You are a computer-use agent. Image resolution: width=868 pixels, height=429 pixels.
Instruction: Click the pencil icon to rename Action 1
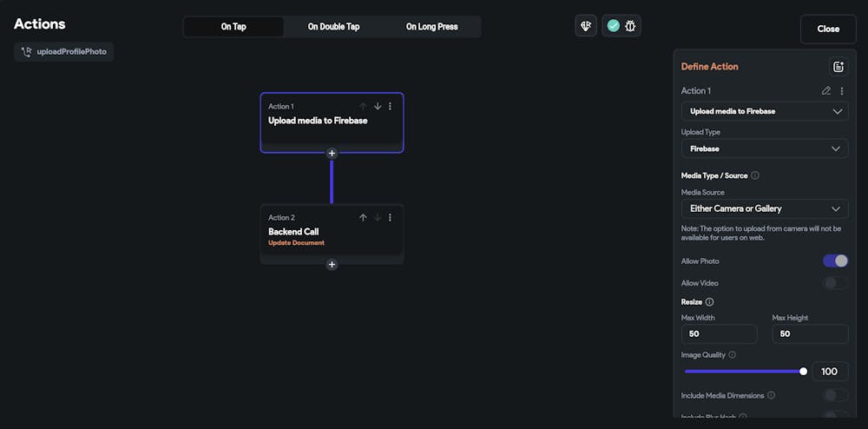click(x=826, y=90)
